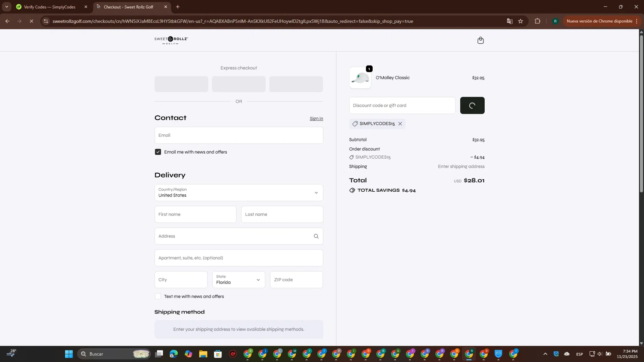Screen dimensions: 644x362
Task: Click the Apartment, suite, etc. field
Action: [239, 258]
